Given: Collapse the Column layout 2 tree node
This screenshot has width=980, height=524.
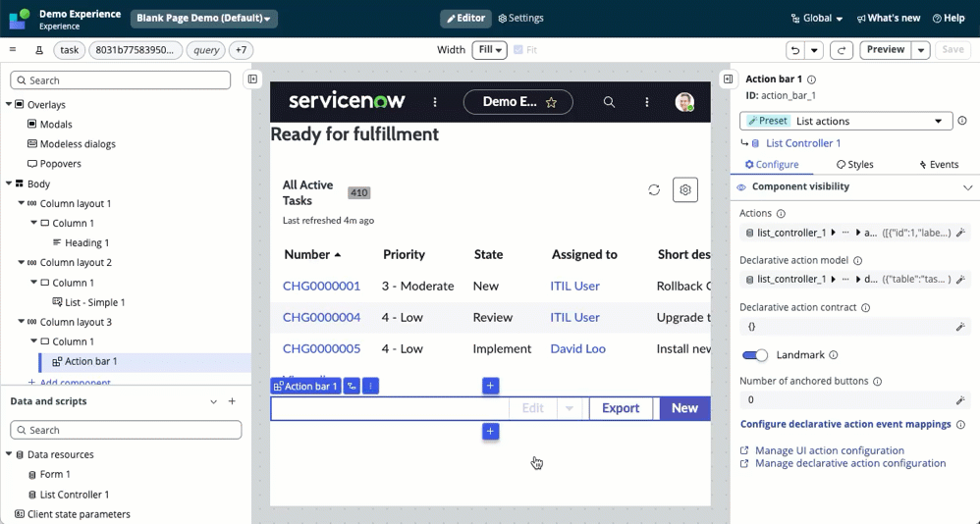Looking at the screenshot, I should tap(22, 262).
